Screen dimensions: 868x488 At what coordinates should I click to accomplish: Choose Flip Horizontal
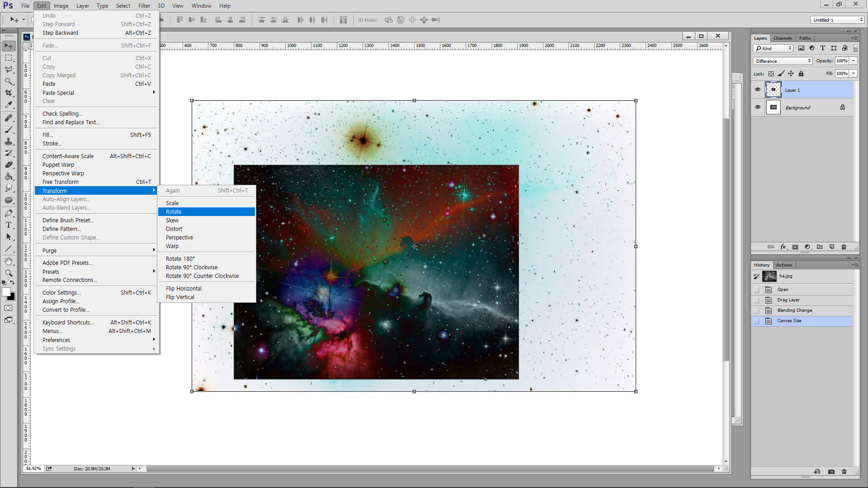pyautogui.click(x=207, y=289)
